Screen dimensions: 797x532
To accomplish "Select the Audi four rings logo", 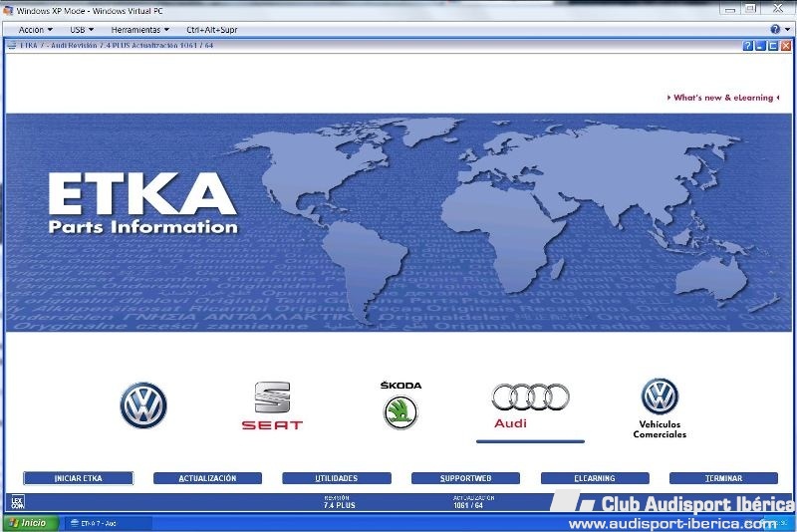I will 530,399.
